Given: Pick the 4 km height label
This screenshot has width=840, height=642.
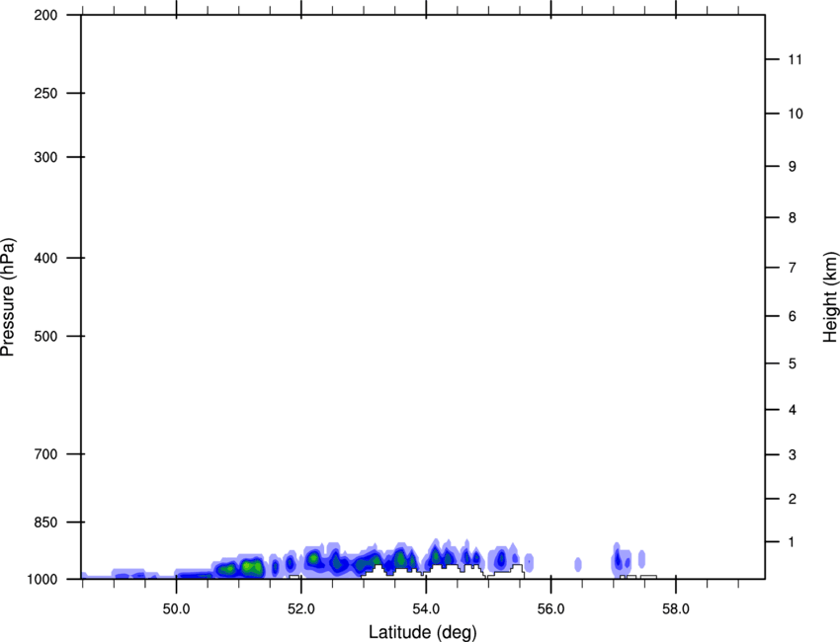Looking at the screenshot, I should coord(792,410).
